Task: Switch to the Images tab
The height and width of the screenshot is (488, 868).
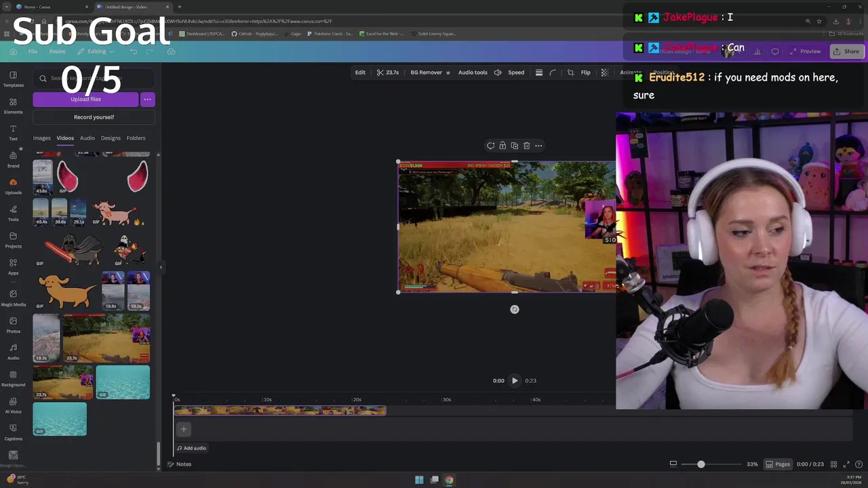Action: click(42, 138)
